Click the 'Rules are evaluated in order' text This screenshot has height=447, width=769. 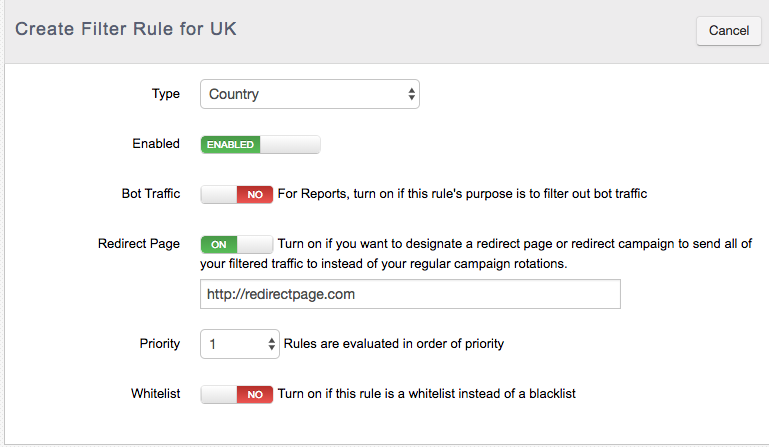(x=394, y=343)
